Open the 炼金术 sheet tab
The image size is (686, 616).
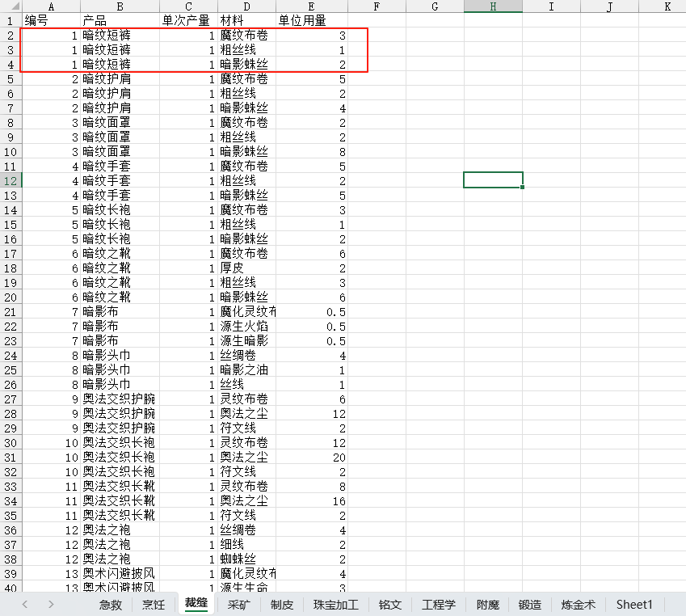tap(579, 605)
